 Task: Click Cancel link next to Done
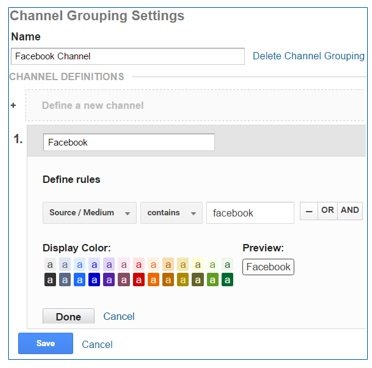point(119,316)
